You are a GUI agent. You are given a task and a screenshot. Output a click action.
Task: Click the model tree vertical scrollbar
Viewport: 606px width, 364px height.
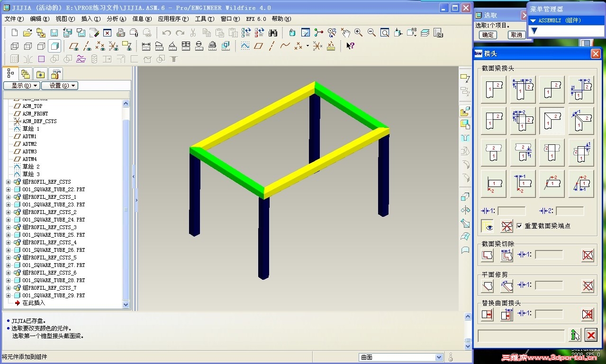tap(126, 204)
